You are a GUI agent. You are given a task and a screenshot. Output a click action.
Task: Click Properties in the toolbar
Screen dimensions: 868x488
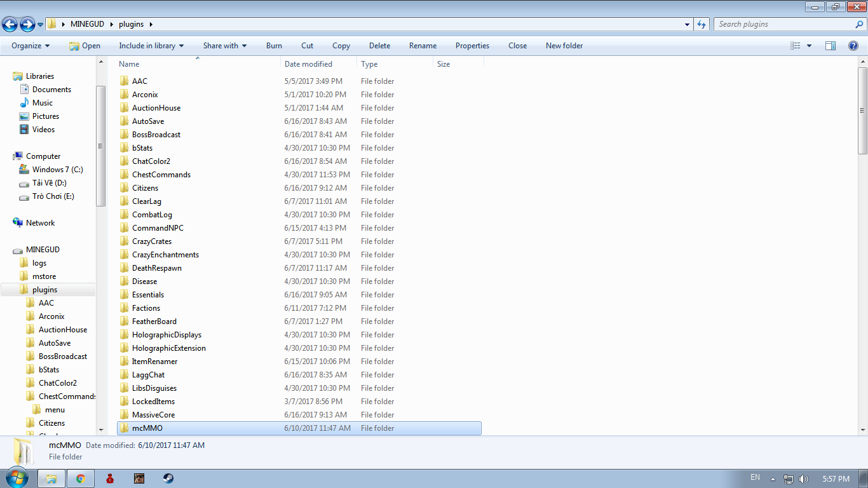pyautogui.click(x=473, y=46)
